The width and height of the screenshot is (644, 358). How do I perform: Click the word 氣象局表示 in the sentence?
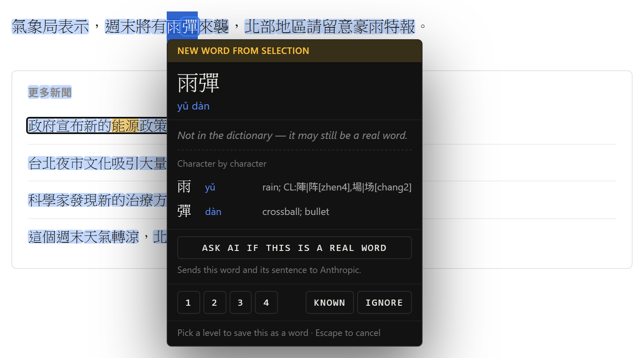[x=50, y=27]
